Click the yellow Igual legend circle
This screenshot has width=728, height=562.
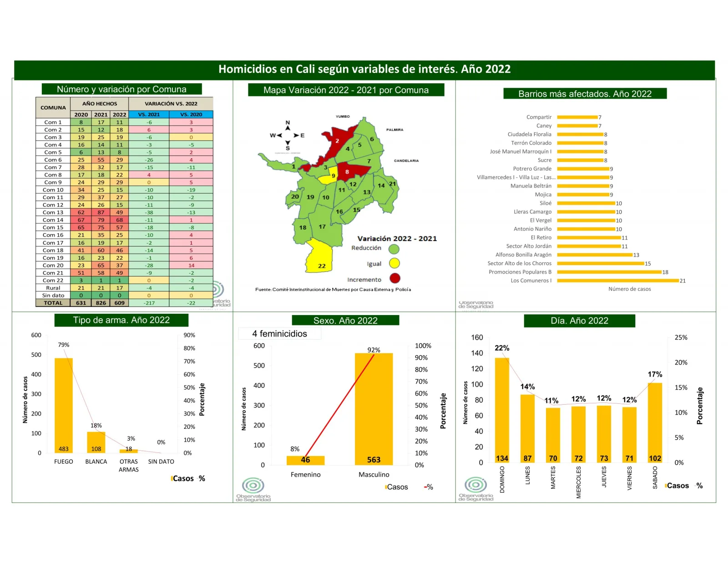[394, 263]
